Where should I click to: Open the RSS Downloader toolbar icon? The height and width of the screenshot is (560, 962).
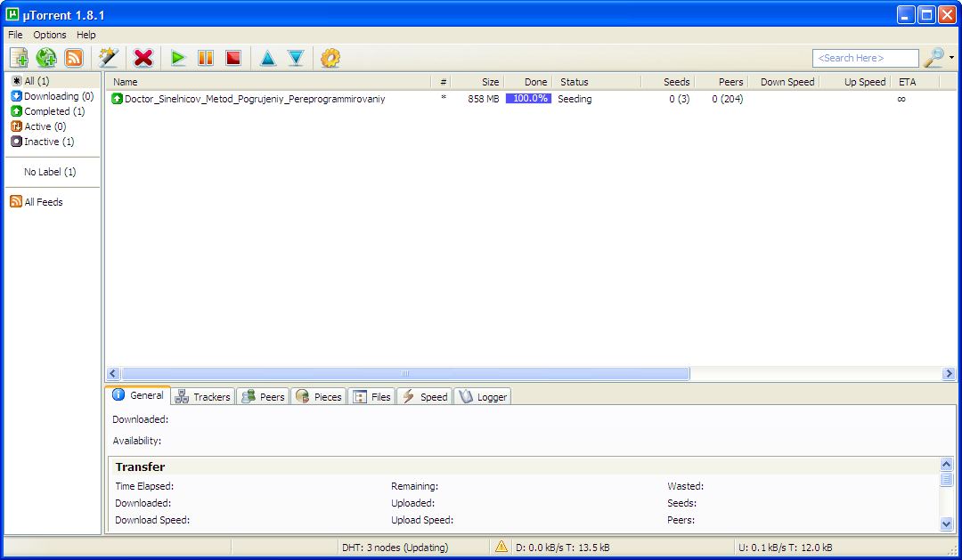[74, 58]
